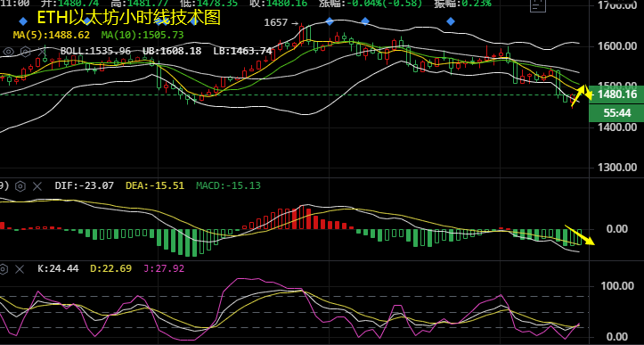Click the 涨幅 -0.04%(-0.58) change value
The width and height of the screenshot is (644, 345).
pos(371,4)
